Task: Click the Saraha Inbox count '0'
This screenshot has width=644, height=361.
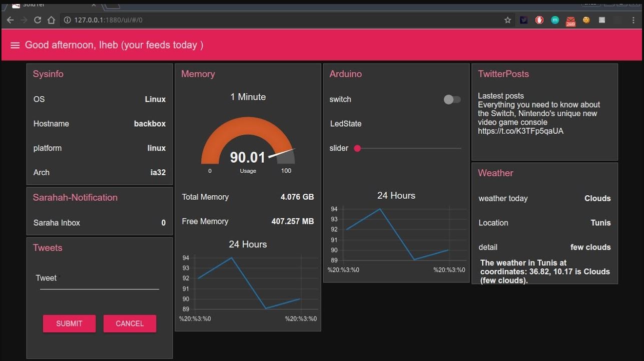Action: click(163, 223)
